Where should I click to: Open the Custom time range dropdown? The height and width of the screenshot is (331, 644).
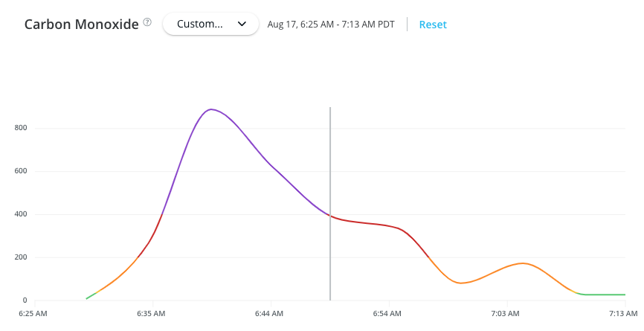(210, 24)
